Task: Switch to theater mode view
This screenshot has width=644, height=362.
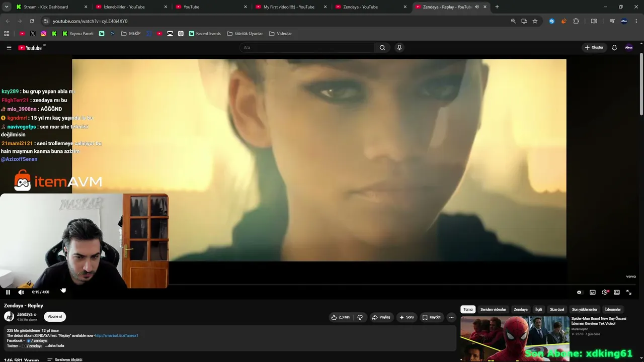Action: (x=617, y=292)
